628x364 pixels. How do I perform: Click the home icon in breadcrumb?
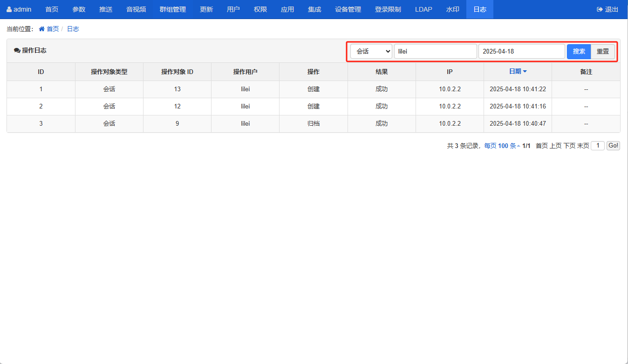point(42,29)
